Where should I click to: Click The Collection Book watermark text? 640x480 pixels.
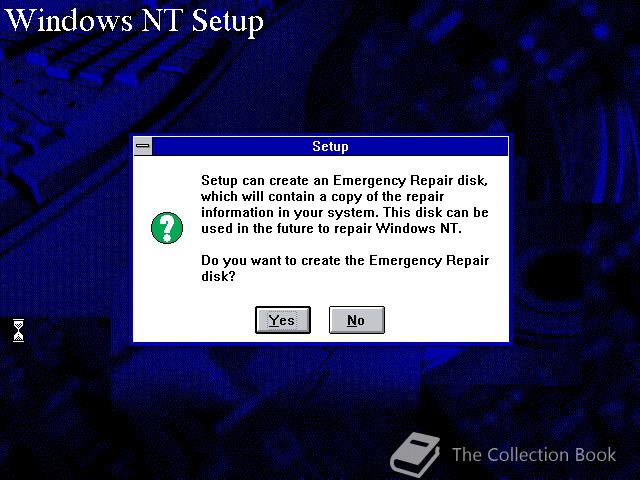pyautogui.click(x=534, y=455)
